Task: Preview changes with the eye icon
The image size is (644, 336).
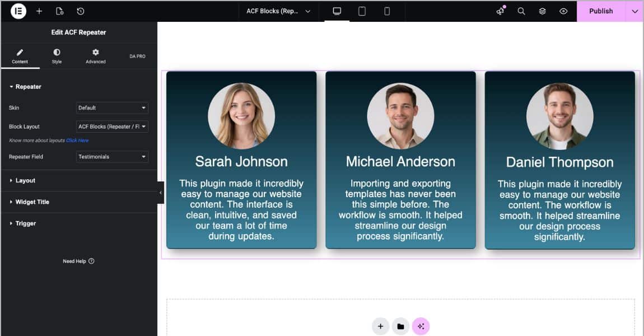Action: (563, 11)
